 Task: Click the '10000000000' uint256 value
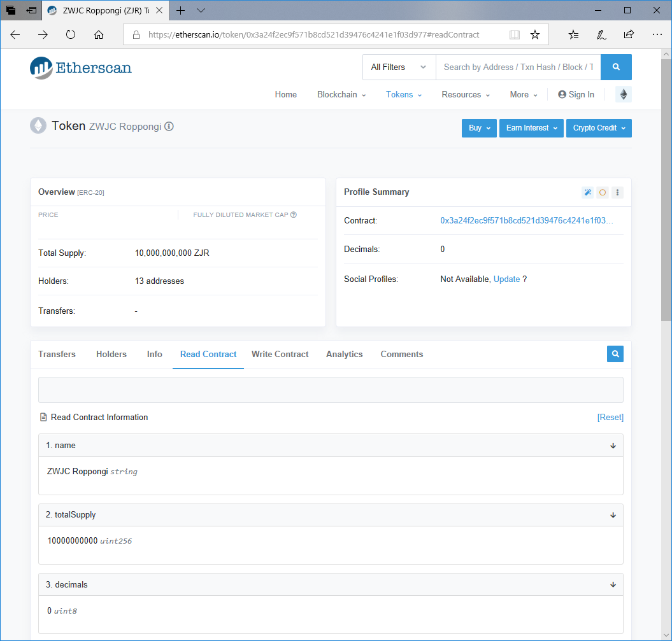point(73,541)
